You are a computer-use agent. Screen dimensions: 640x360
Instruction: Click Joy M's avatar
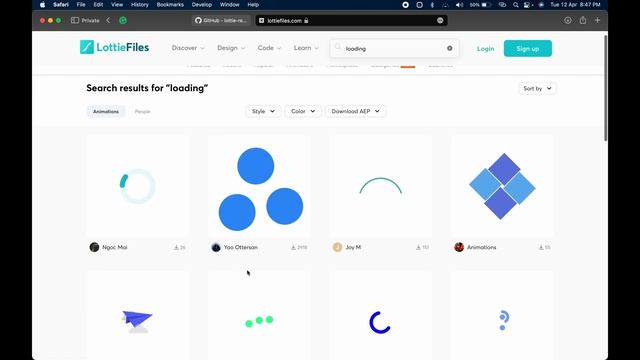pos(338,247)
